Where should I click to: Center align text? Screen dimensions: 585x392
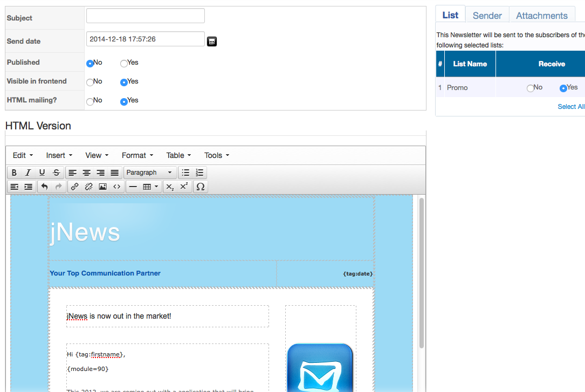87,173
